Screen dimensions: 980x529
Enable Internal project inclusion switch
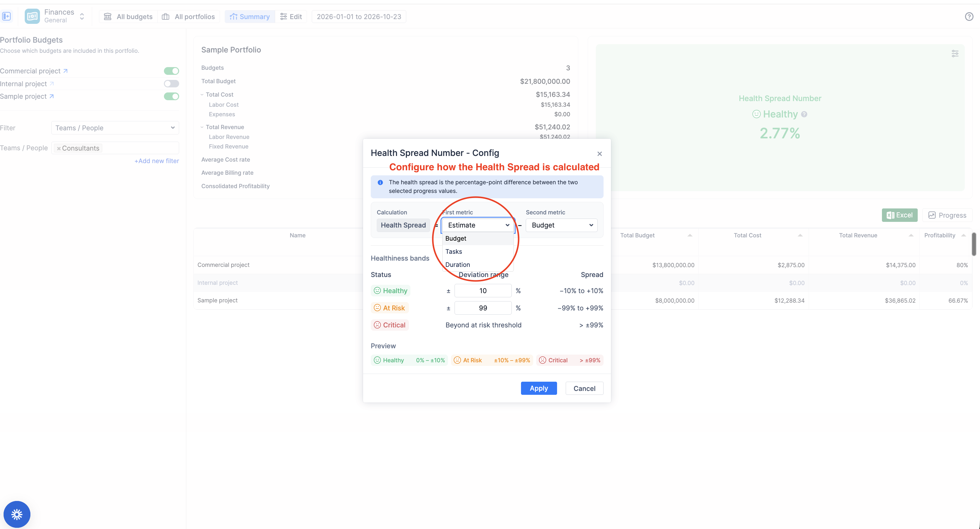171,83
